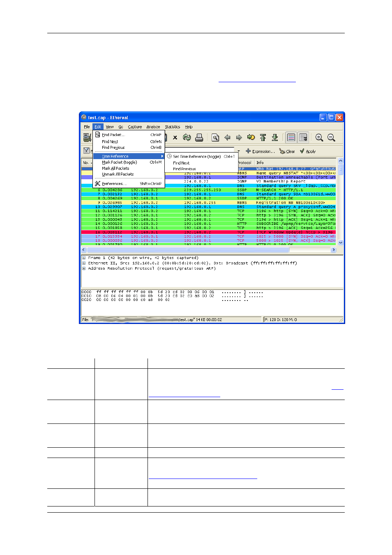392x555 pixels.
Task: Click horizontal scrollbar left arrow
Action: tap(84, 250)
